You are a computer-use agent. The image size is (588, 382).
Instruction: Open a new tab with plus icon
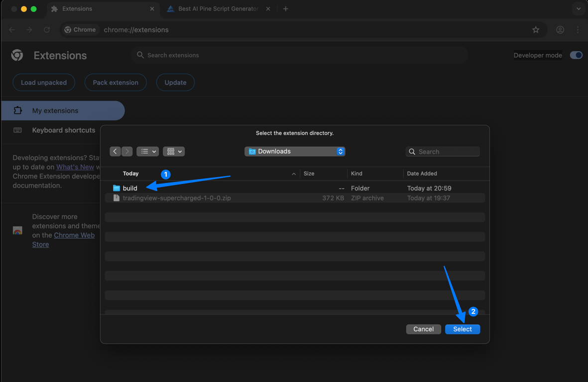click(x=286, y=8)
